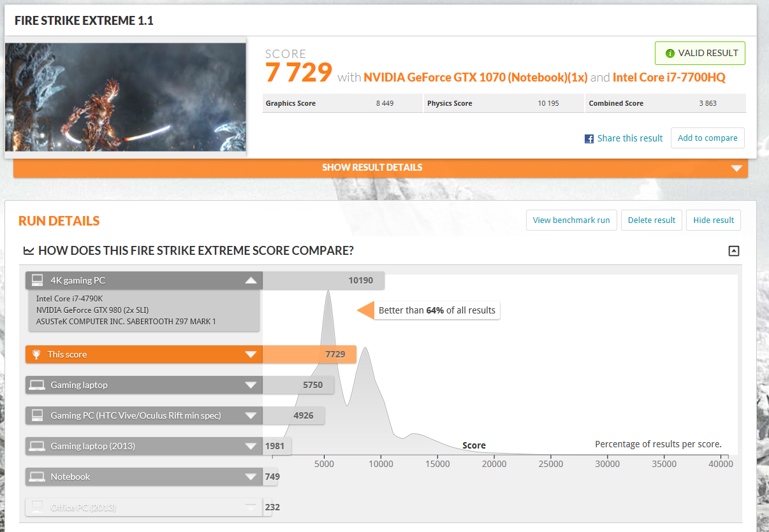Click the ASUSTeK SABERTOOTH Z97 MARK 1 line
Viewport: 769px width, 532px height.
pyautogui.click(x=126, y=321)
